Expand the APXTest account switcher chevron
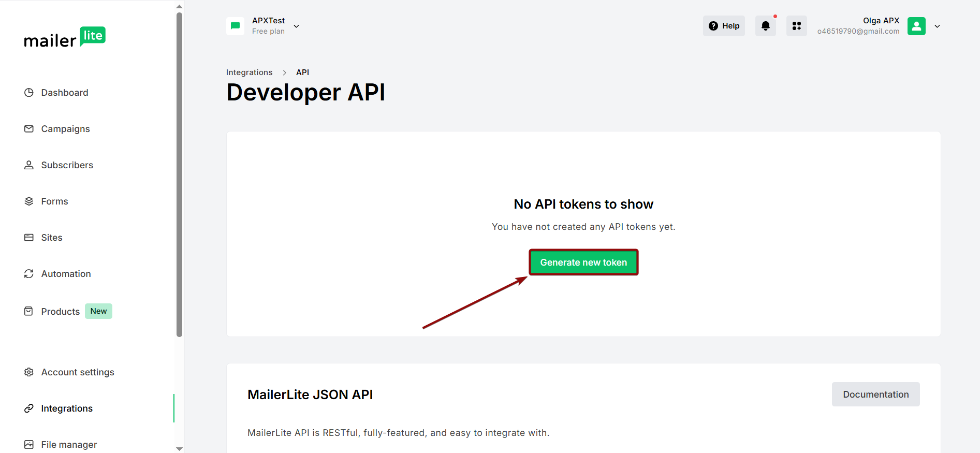Image resolution: width=980 pixels, height=453 pixels. 297,26
